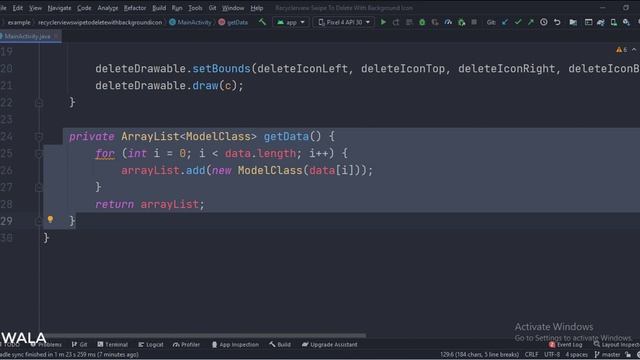Click the Make Project hammer icon
The height and width of the screenshot is (360, 640).
(262, 22)
